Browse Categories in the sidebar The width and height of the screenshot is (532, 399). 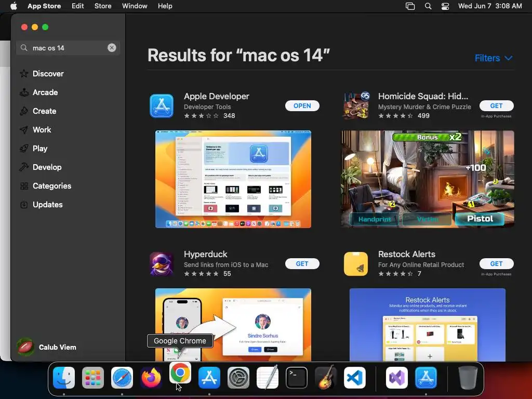[51, 185]
